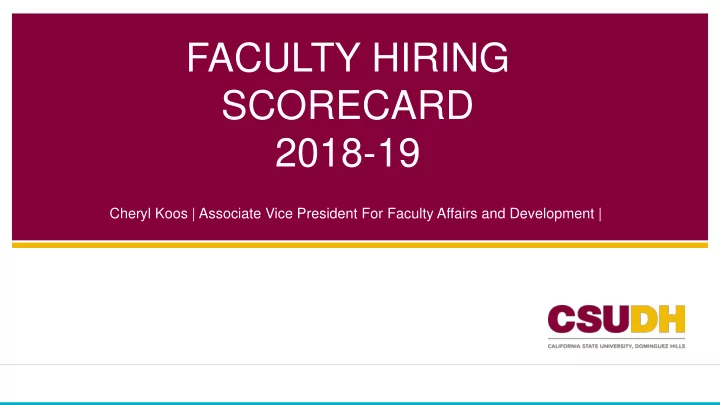Click the letter U in the CSUDH logo
The image size is (720, 405).
pos(617,319)
